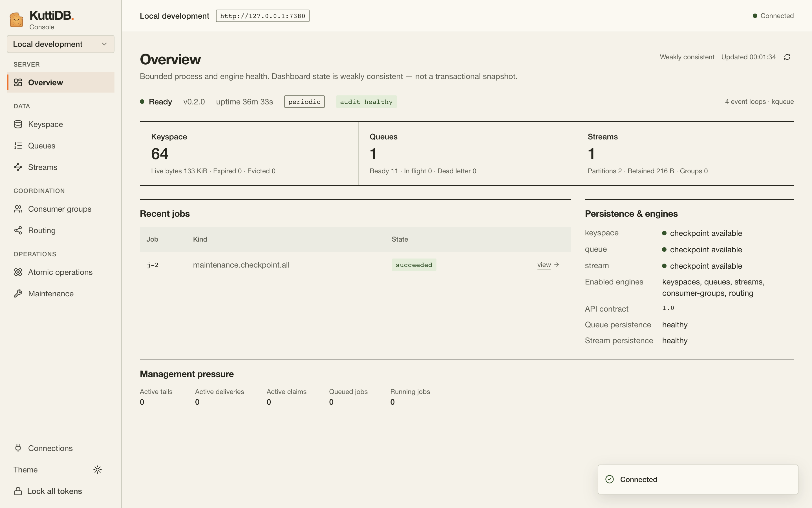Image resolution: width=812 pixels, height=508 pixels.
Task: Open Consumer groups page
Action: (60, 209)
